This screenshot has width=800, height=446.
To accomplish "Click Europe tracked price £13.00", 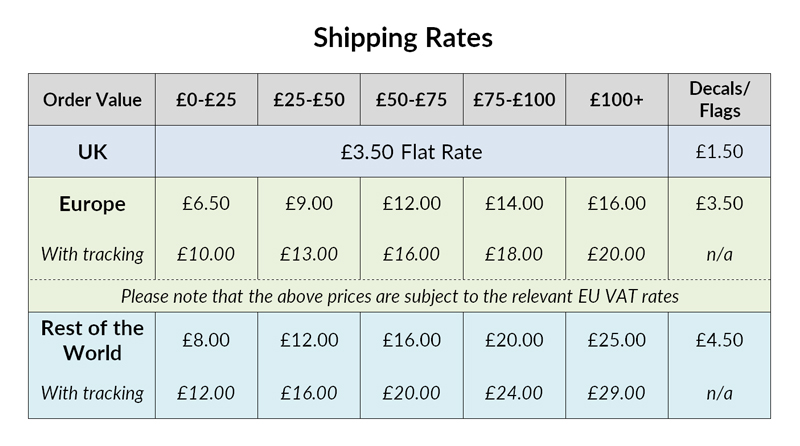I will coord(309,254).
